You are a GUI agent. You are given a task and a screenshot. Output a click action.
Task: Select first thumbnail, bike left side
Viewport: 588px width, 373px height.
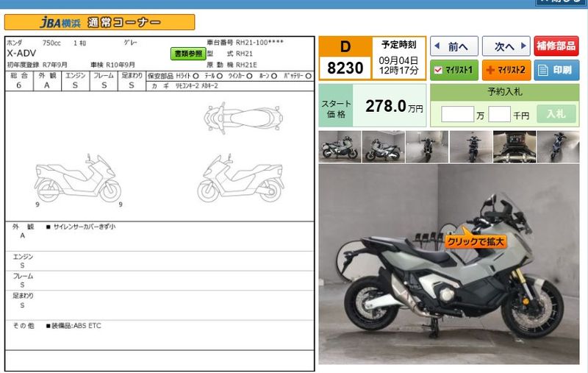pyautogui.click(x=340, y=146)
